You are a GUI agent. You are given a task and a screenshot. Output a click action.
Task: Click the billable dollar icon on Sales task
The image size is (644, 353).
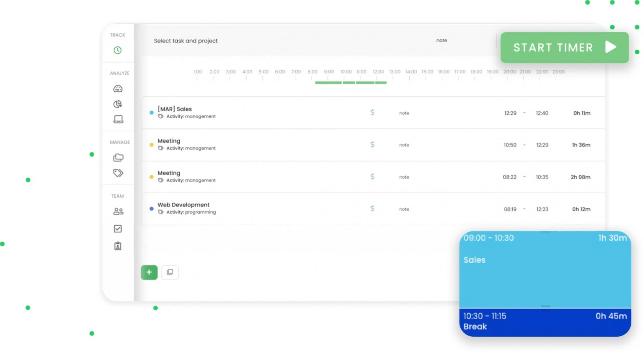pos(372,113)
